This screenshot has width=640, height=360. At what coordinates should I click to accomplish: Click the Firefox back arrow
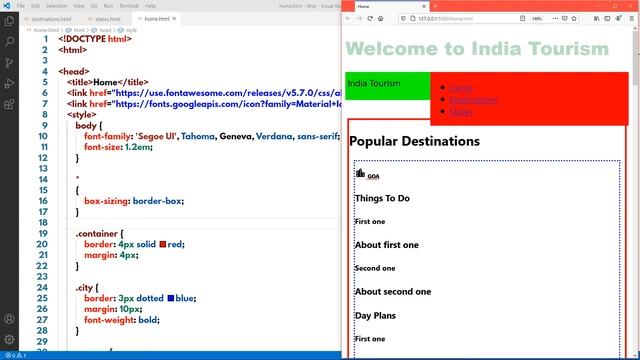click(348, 18)
